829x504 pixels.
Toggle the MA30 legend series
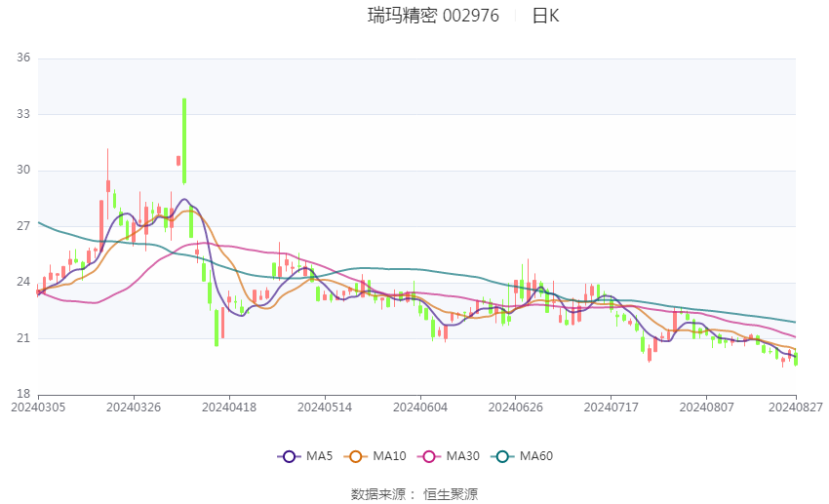449,456
